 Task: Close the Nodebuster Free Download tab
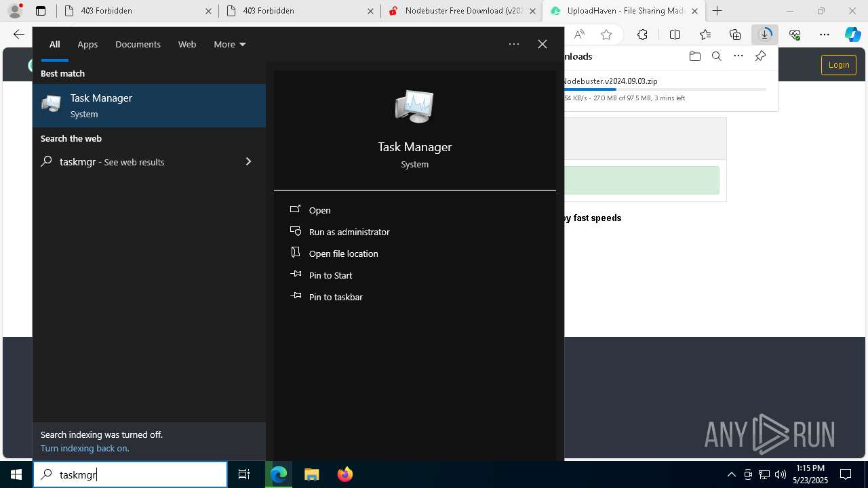point(533,11)
